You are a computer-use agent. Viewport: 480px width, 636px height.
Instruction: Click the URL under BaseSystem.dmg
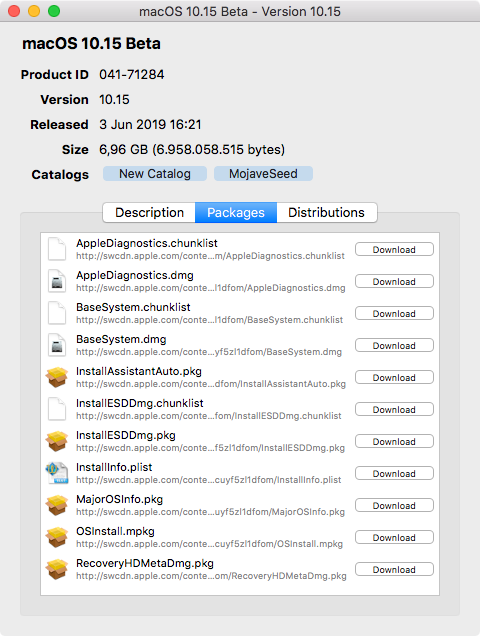(x=209, y=352)
